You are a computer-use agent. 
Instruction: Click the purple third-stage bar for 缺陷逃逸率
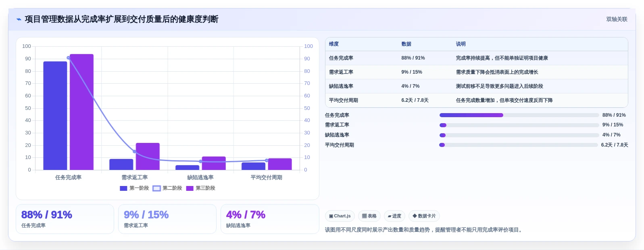214,163
